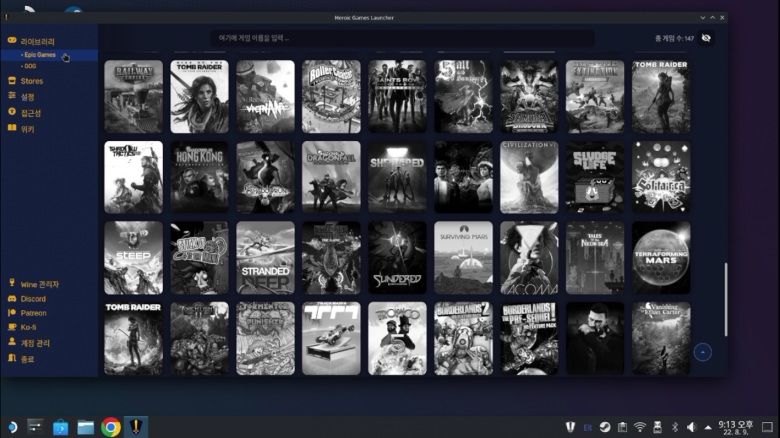780x438 pixels.
Task: Open Steep game card
Action: point(133,258)
